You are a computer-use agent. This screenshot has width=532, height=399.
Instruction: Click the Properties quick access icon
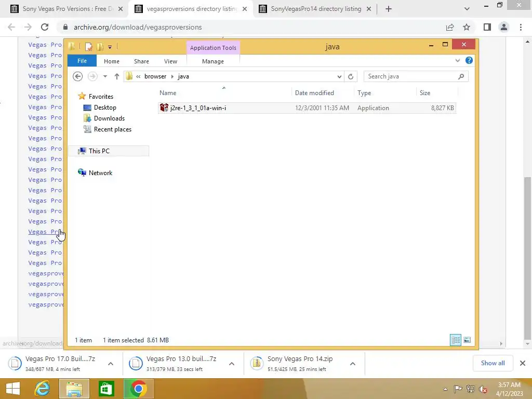[x=88, y=47]
